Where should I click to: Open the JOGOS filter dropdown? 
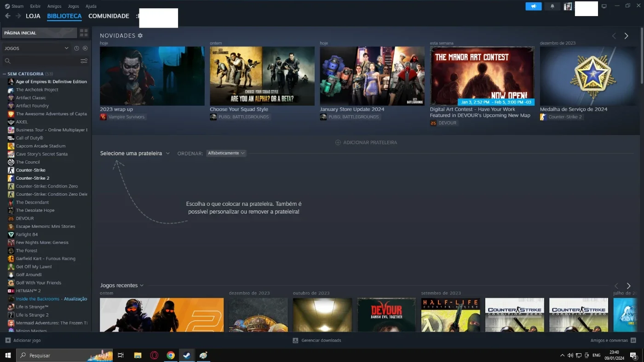(36, 48)
